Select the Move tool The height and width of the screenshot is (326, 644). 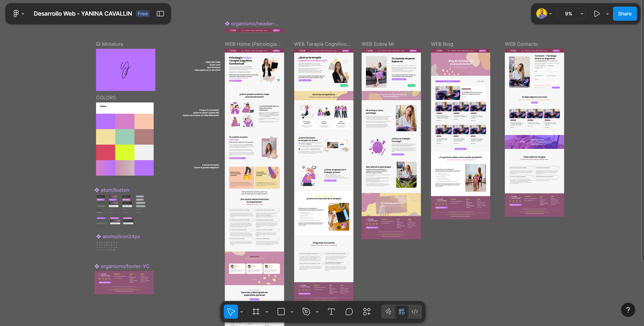(231, 312)
